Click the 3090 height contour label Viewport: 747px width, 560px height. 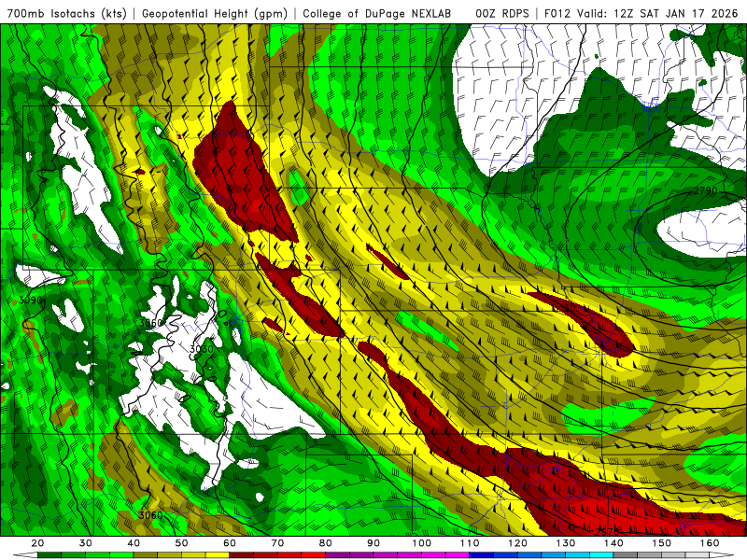coord(31,301)
